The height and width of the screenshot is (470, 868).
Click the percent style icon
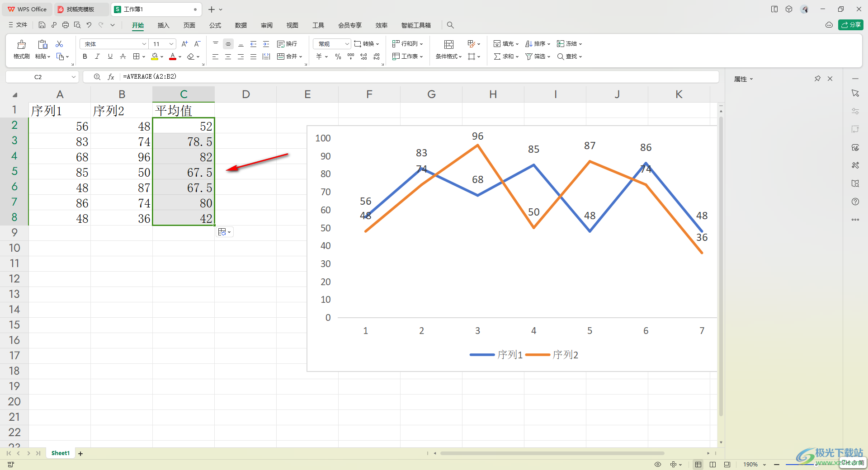point(338,56)
